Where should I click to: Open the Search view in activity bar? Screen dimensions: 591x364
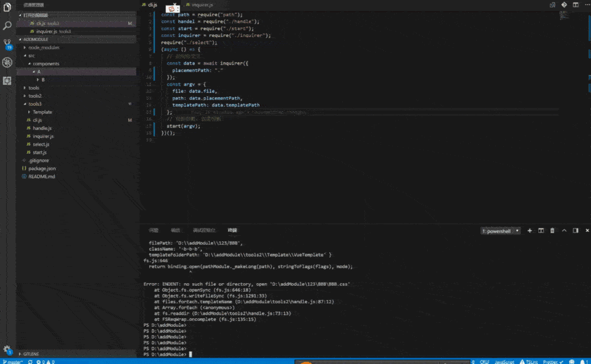coord(7,26)
